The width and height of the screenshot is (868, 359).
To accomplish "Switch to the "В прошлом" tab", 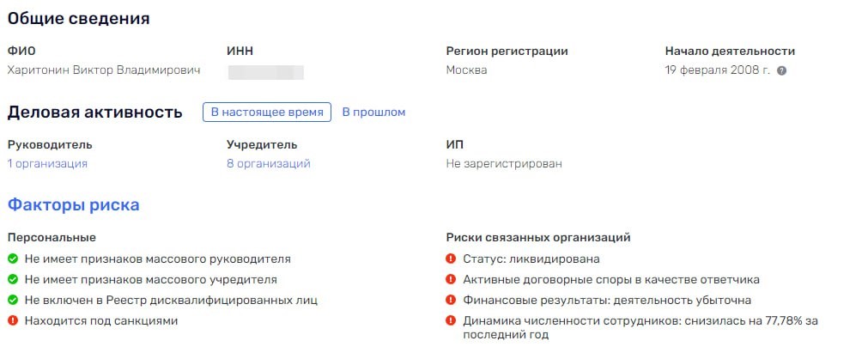I will (373, 112).
